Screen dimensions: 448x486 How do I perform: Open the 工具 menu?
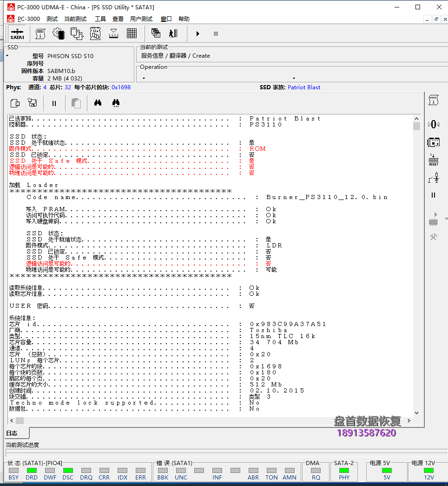[100, 19]
